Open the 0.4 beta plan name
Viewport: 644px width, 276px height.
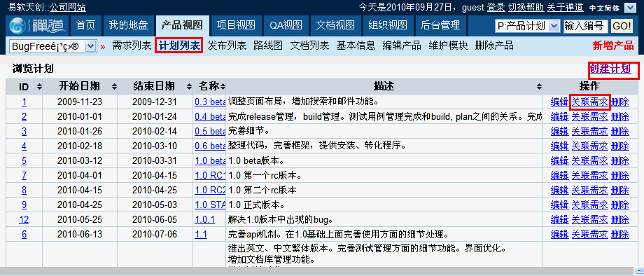click(x=210, y=117)
